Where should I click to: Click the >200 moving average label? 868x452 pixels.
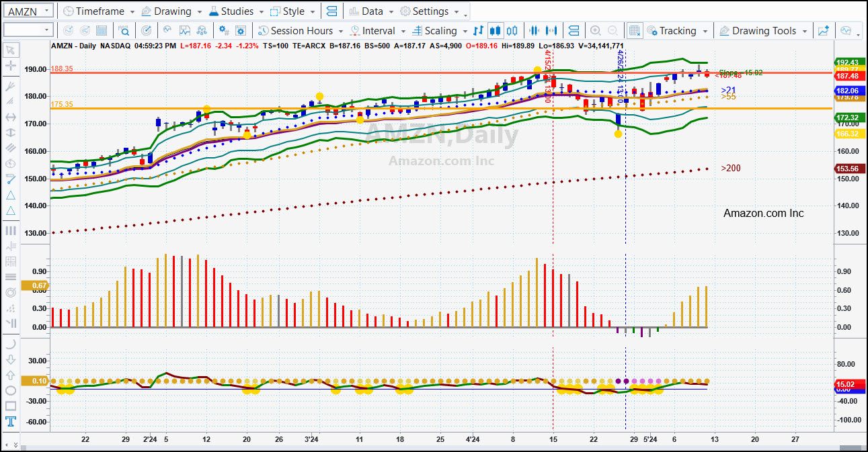(x=731, y=168)
